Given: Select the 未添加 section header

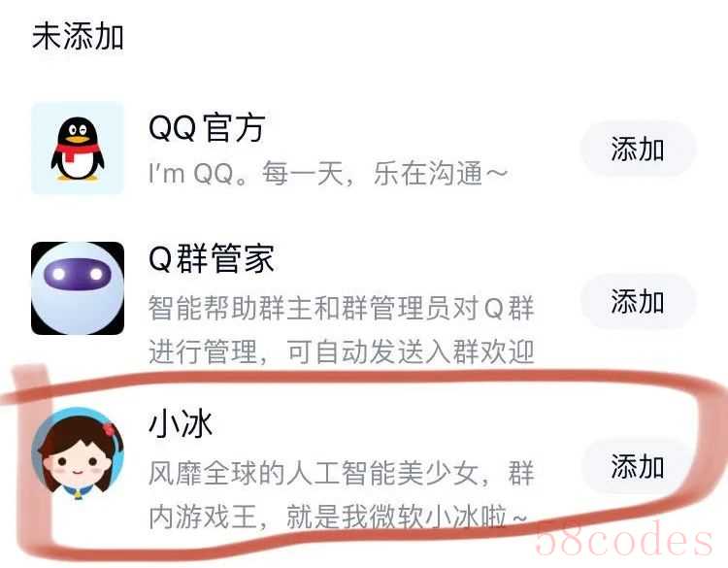Looking at the screenshot, I should (x=78, y=36).
